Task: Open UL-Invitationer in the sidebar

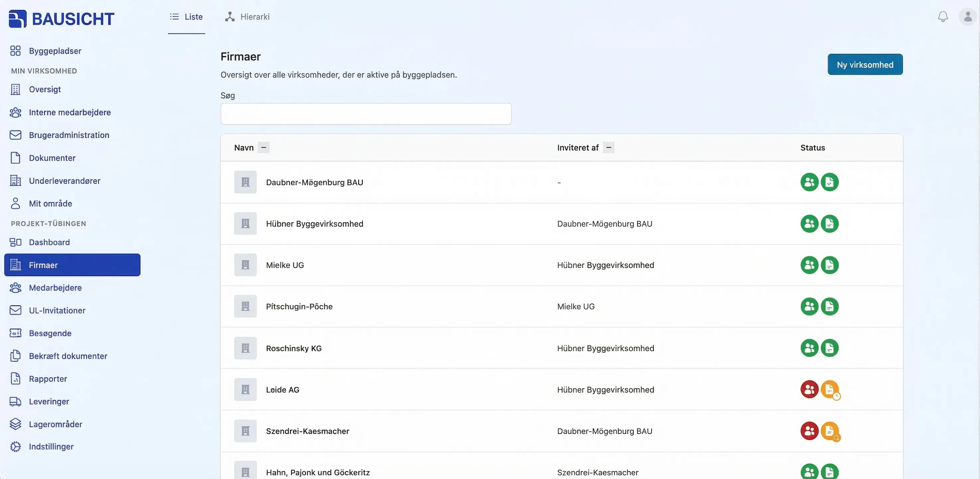Action: pos(57,310)
